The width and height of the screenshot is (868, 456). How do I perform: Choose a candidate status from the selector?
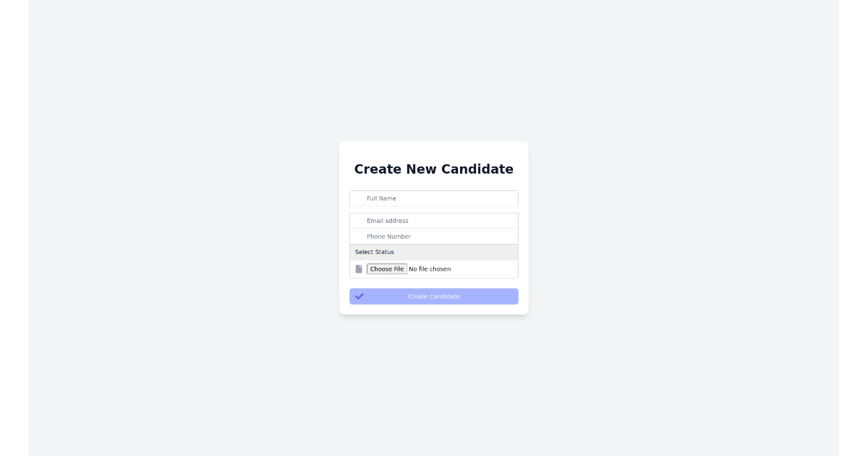434,252
